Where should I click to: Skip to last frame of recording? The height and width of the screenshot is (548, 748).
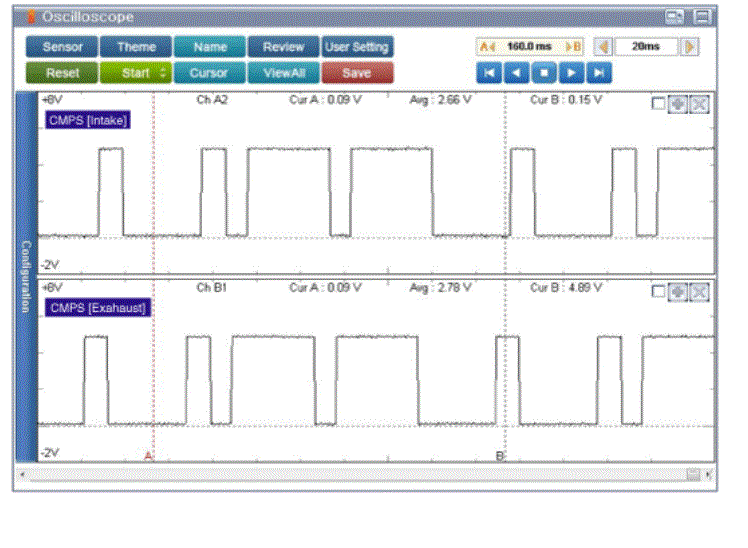point(598,73)
